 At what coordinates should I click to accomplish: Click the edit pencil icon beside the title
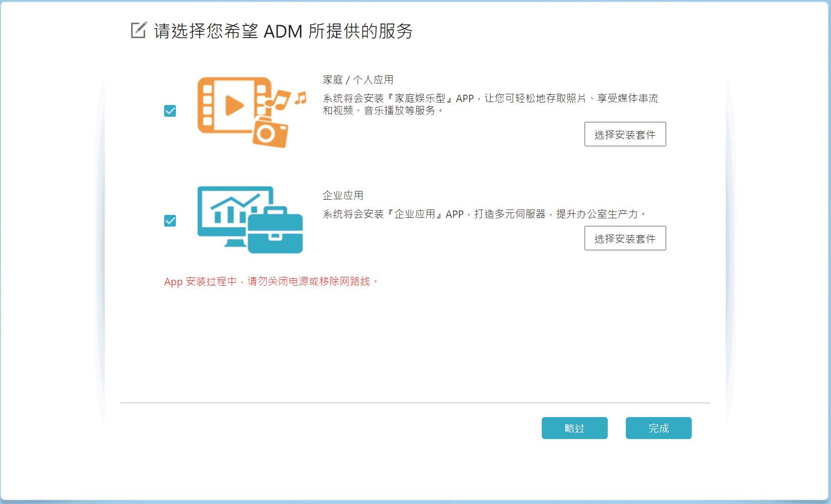pyautogui.click(x=138, y=30)
